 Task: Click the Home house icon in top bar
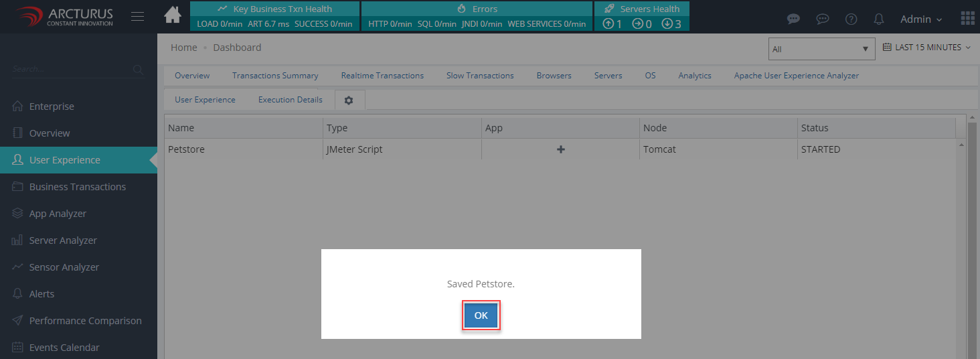coord(173,15)
